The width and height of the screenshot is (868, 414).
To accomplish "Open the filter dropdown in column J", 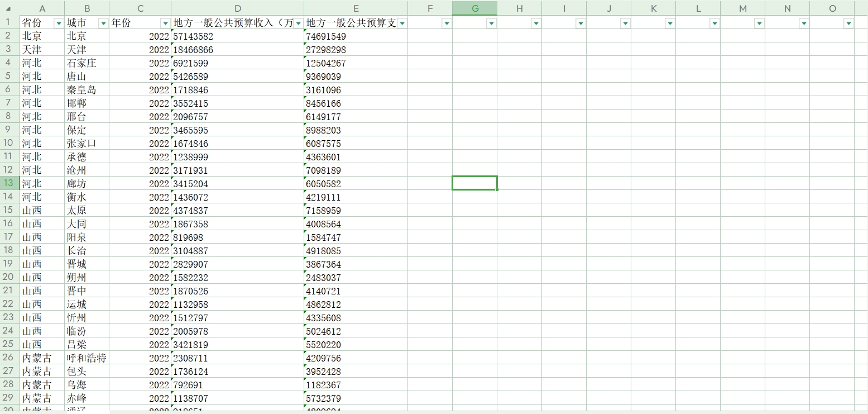I will point(625,23).
